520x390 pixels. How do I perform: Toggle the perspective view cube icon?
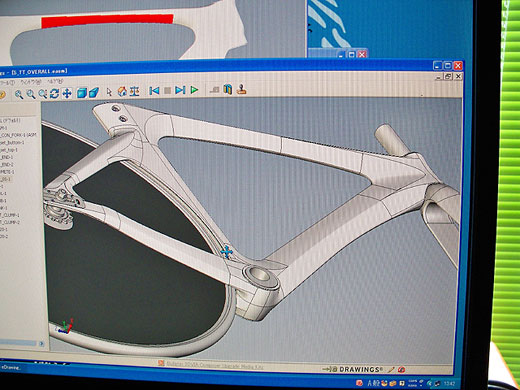[94, 92]
